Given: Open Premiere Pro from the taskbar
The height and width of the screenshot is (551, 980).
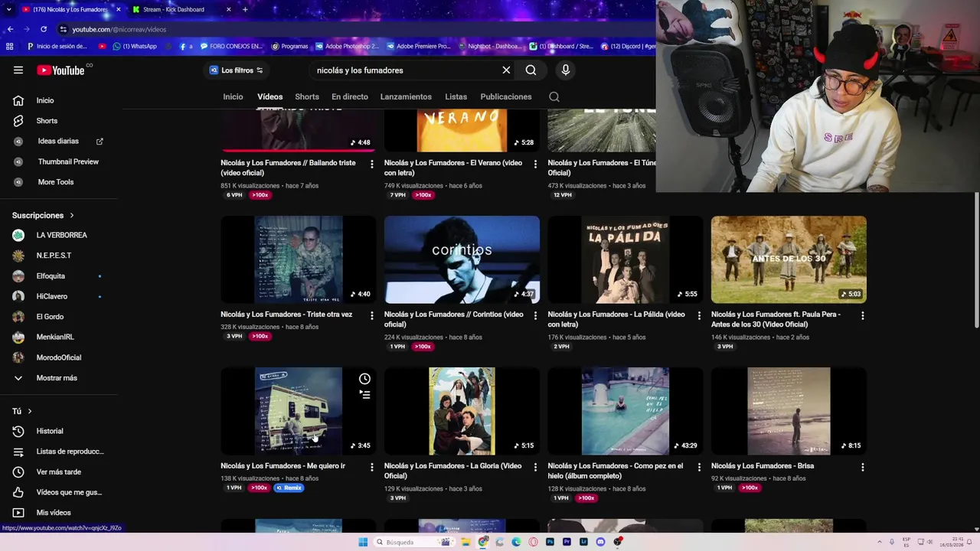Looking at the screenshot, I should click(x=567, y=542).
